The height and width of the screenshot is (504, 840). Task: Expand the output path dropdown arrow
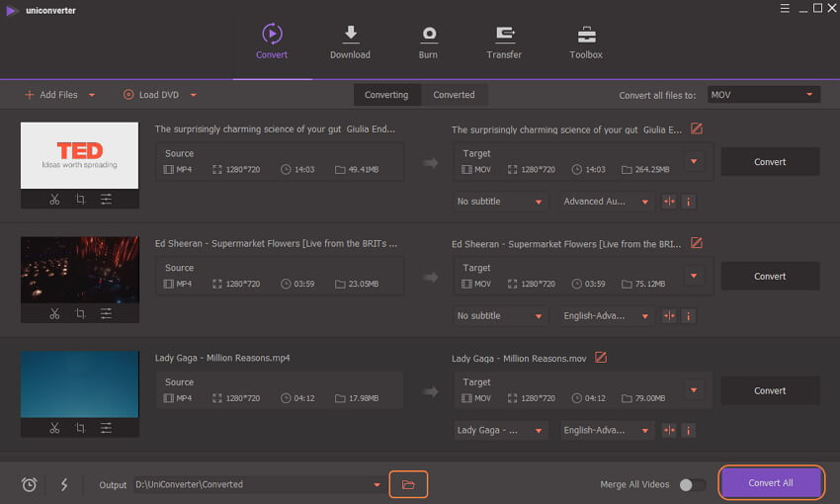pyautogui.click(x=378, y=484)
